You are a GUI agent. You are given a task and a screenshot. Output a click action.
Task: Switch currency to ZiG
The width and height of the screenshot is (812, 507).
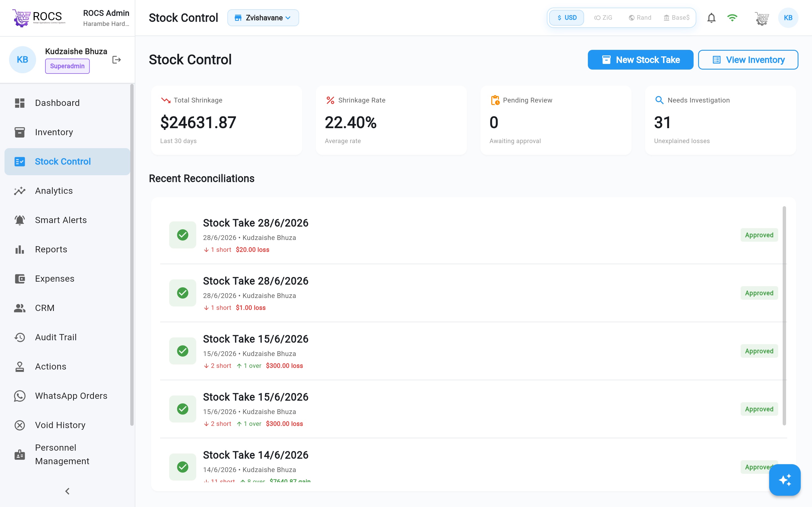[x=603, y=18]
